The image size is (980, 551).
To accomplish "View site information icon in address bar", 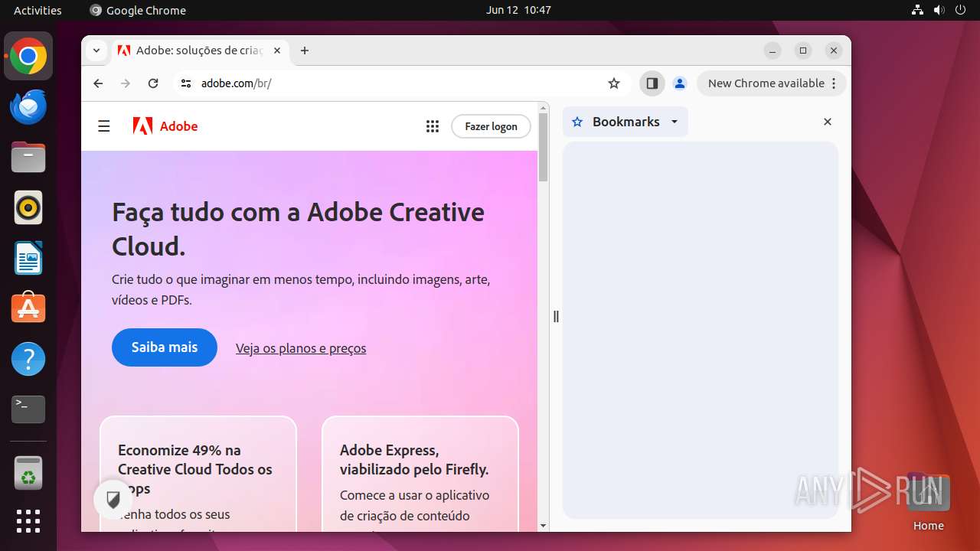I will (x=185, y=83).
